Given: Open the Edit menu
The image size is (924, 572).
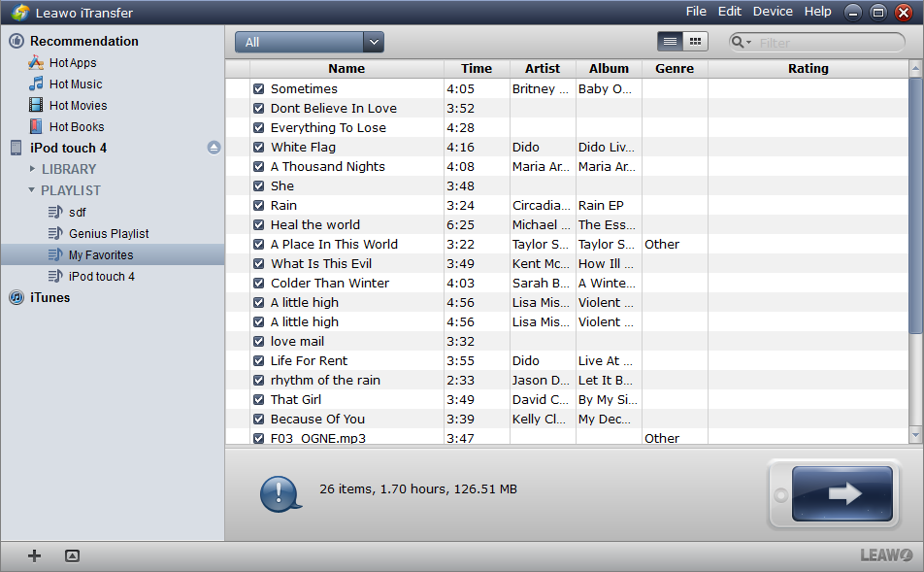Looking at the screenshot, I should (x=730, y=12).
